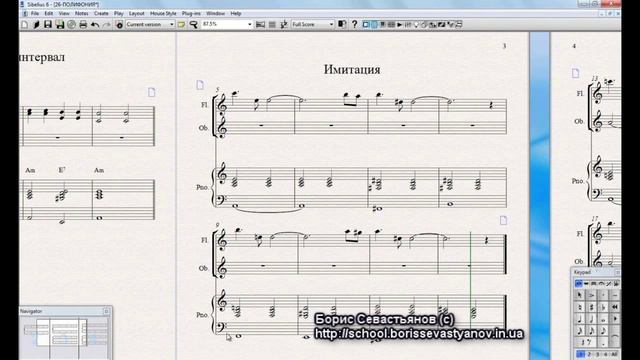Choose the quarter note on the Keypad
Viewport: 640px width, 360px height.
[580, 319]
